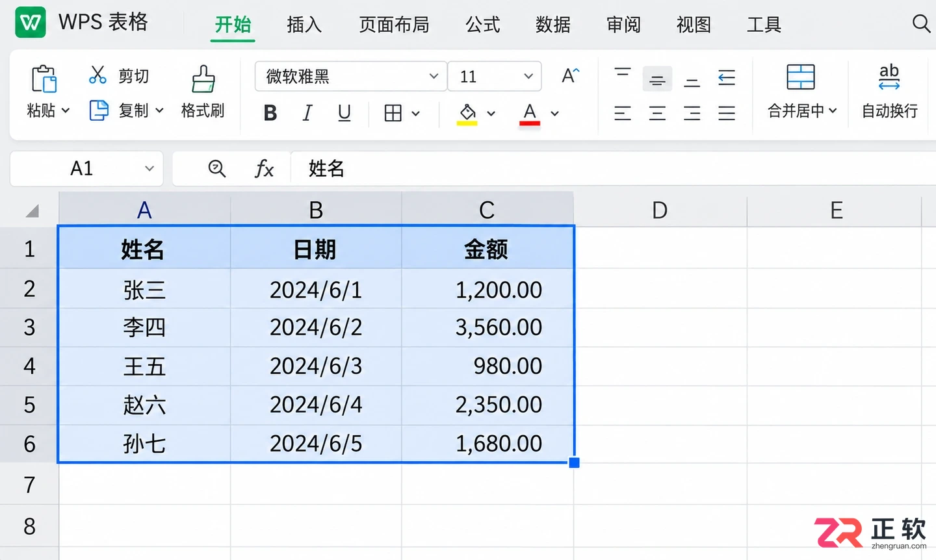
Task: Expand the borders dropdown arrow
Action: tap(416, 114)
